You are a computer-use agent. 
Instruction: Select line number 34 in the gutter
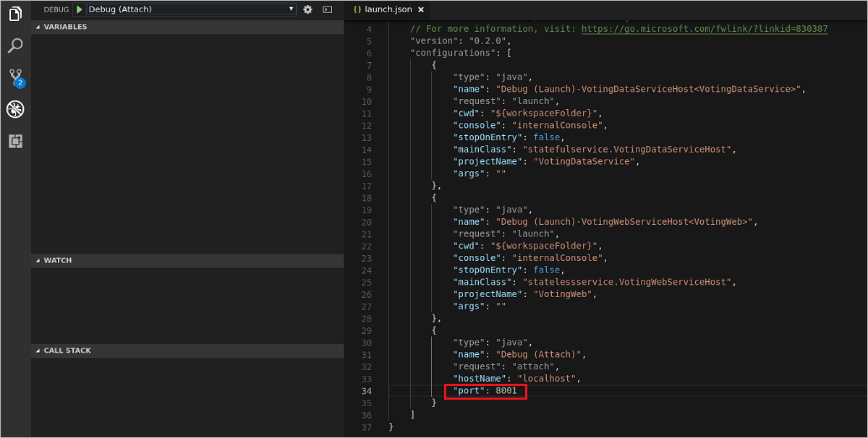point(366,390)
